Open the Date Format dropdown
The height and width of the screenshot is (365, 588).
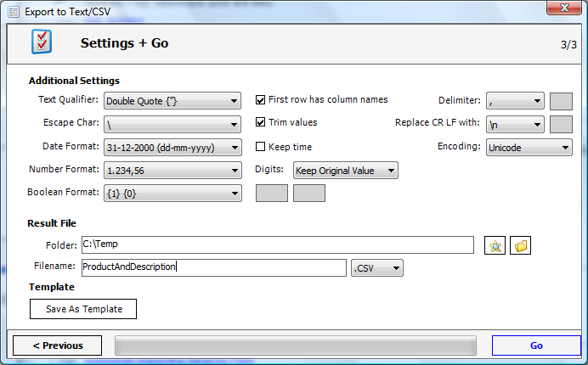172,148
